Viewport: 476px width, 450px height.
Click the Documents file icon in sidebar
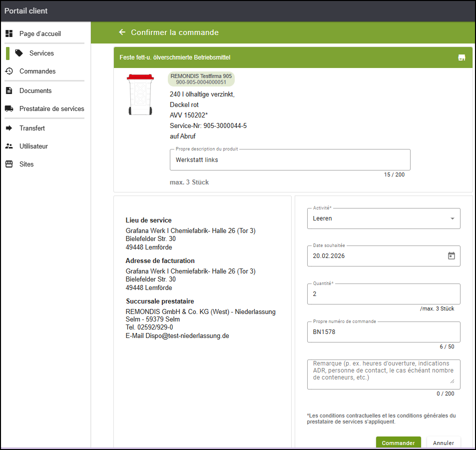(9, 91)
